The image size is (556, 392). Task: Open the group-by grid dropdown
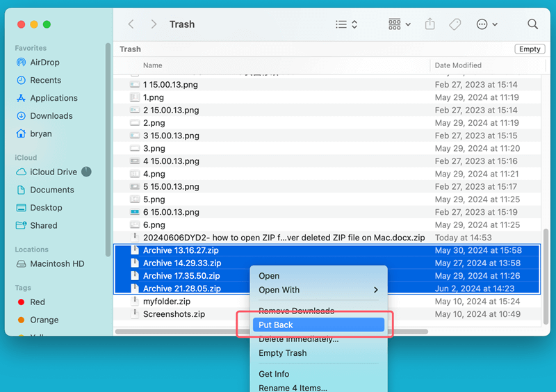click(399, 24)
